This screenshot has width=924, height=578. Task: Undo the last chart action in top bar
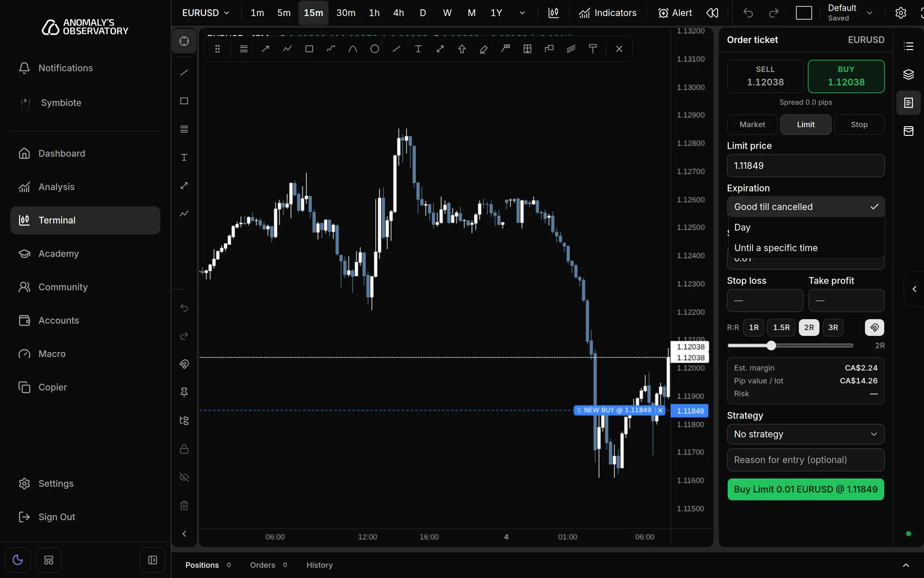[748, 13]
